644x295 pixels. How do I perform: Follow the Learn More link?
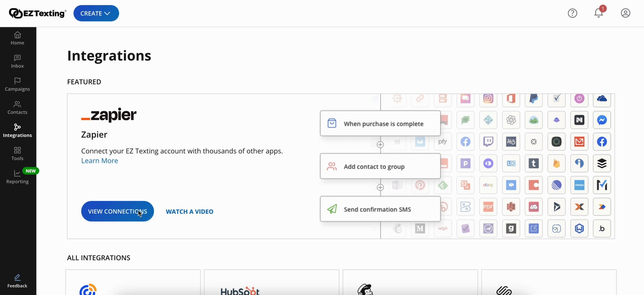pyautogui.click(x=100, y=161)
